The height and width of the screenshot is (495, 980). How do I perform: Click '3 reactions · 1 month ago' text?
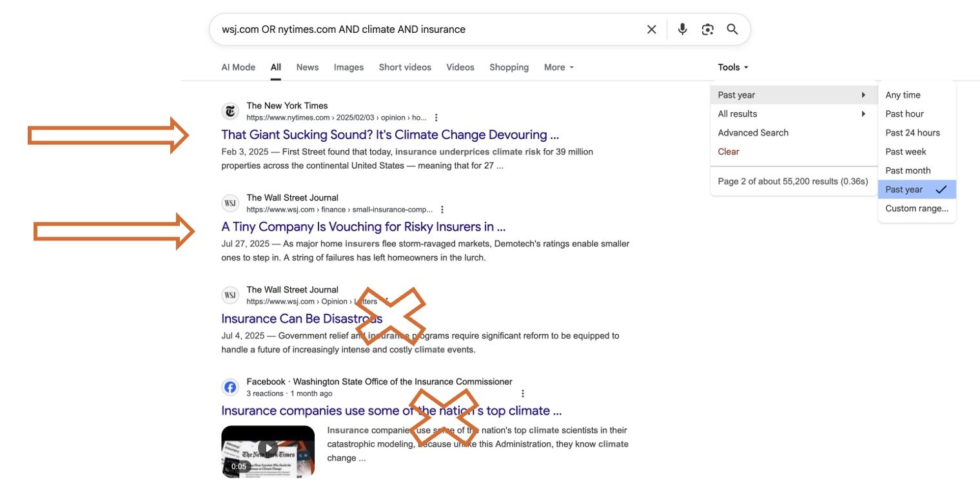289,394
